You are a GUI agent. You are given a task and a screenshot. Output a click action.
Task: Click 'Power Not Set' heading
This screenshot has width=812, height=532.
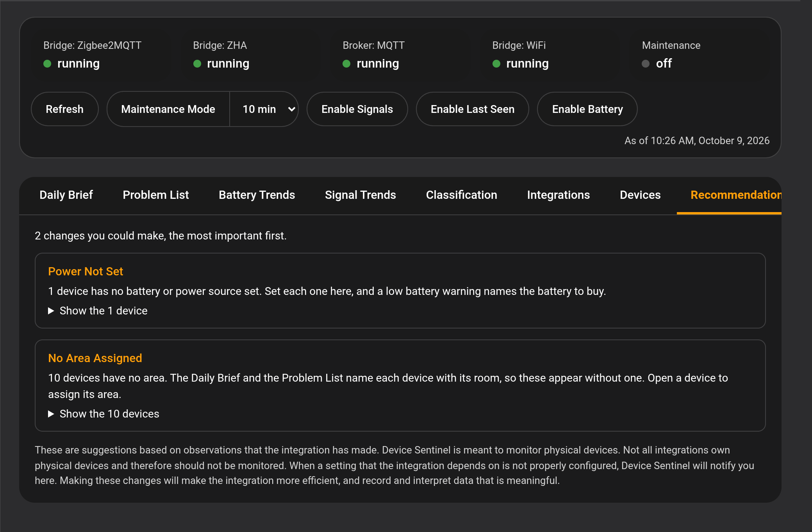point(86,271)
